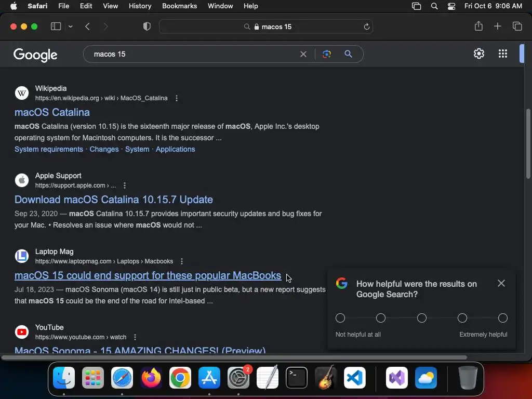Open a new Safari tab

[x=497, y=26]
